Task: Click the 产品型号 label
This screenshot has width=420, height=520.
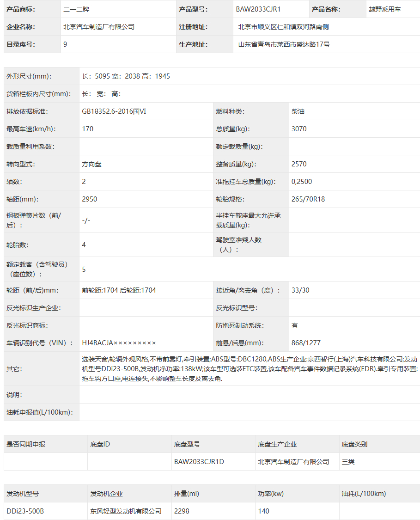Action: pos(193,9)
